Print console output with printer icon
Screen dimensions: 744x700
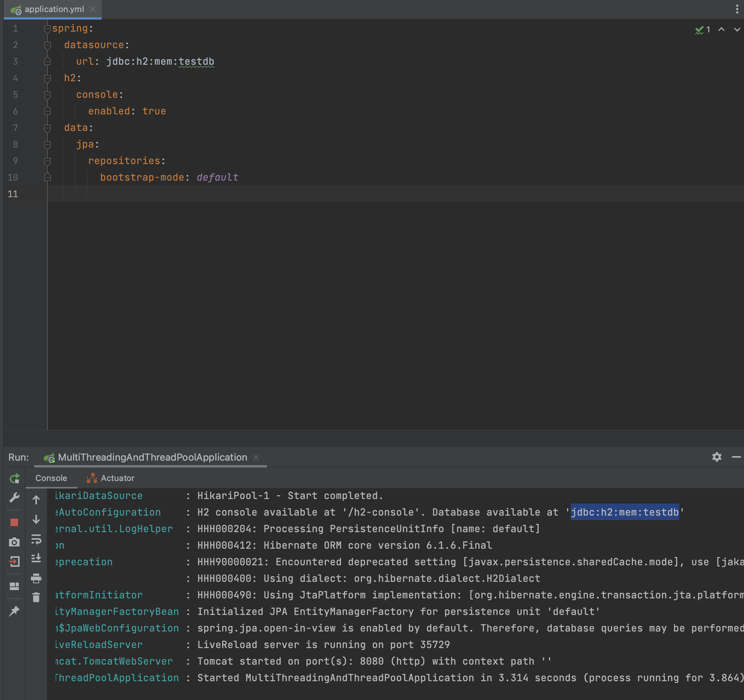36,577
